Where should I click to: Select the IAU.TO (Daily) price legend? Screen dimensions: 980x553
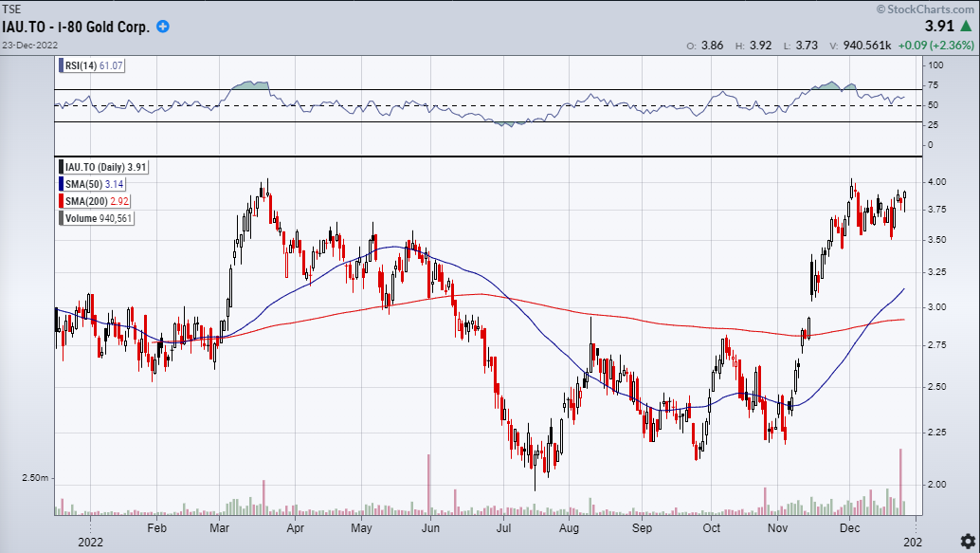point(104,167)
